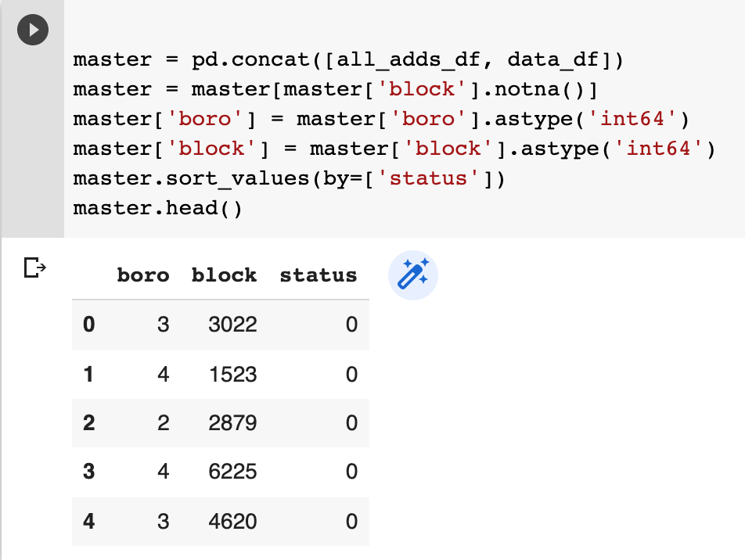The height and width of the screenshot is (560, 745).
Task: Click row index 3 in the table
Action: pyautogui.click(x=89, y=472)
